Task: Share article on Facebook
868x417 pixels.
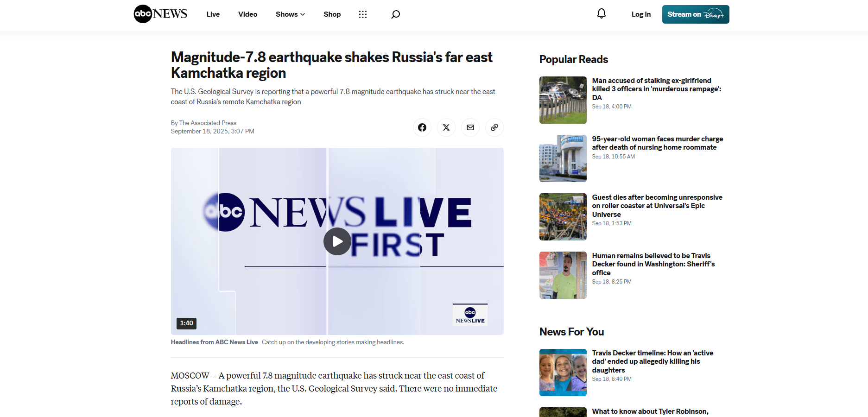Action: pyautogui.click(x=422, y=127)
